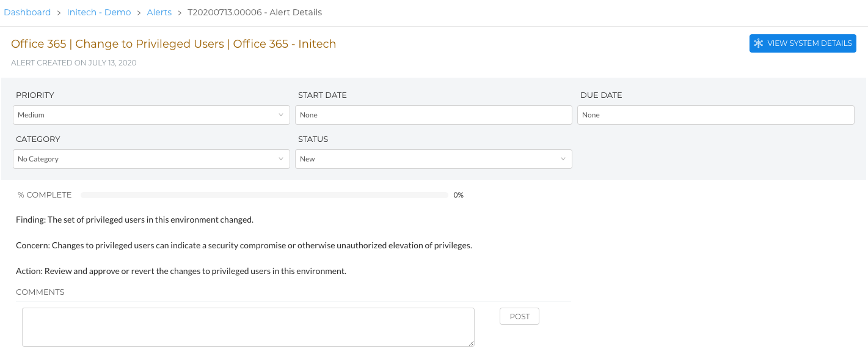
Task: Click the START DATE field label
Action: [323, 95]
